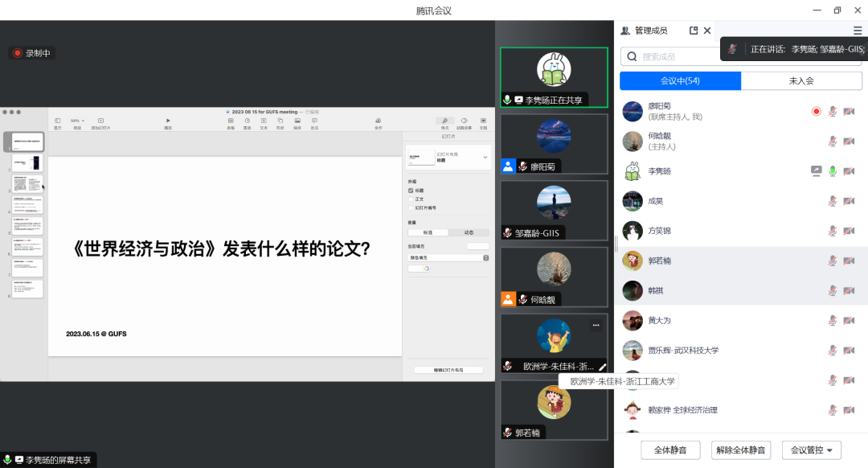This screenshot has height=468, width=868.
Task: Open the hamburger menu at top right
Action: [x=857, y=31]
